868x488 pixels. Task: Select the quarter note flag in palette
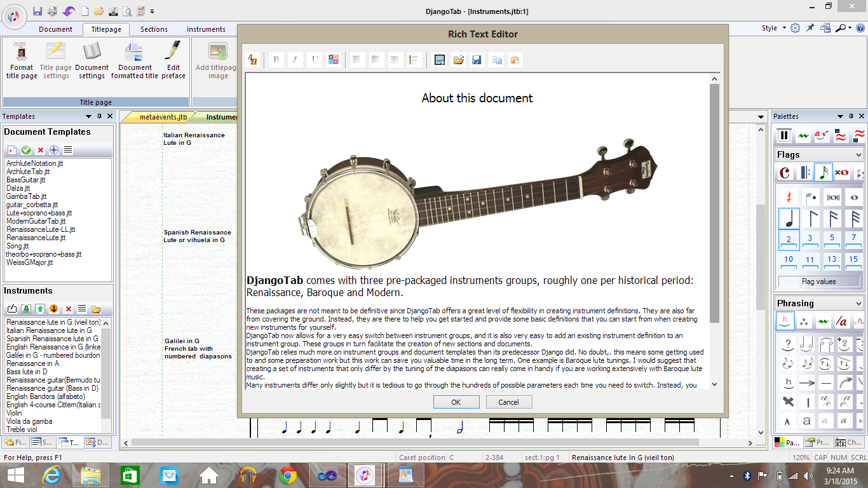(789, 218)
